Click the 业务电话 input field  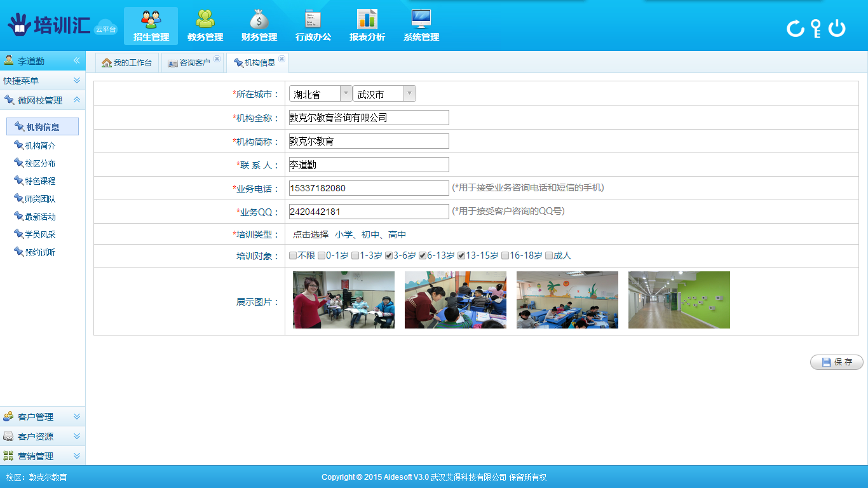(369, 188)
